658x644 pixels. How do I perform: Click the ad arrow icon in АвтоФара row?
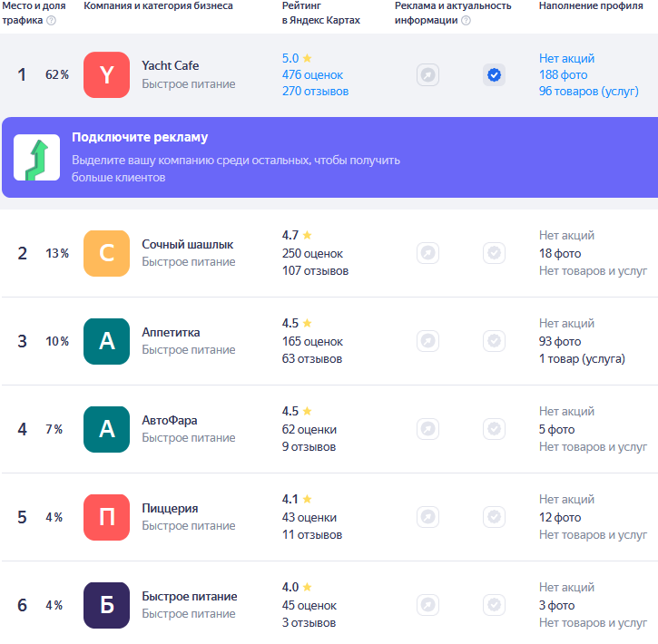pyautogui.click(x=428, y=429)
